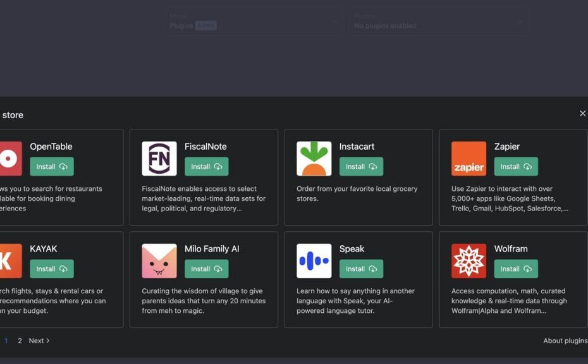The height and width of the screenshot is (364, 588).
Task: Click the orange Zapier logo
Action: pos(469,159)
